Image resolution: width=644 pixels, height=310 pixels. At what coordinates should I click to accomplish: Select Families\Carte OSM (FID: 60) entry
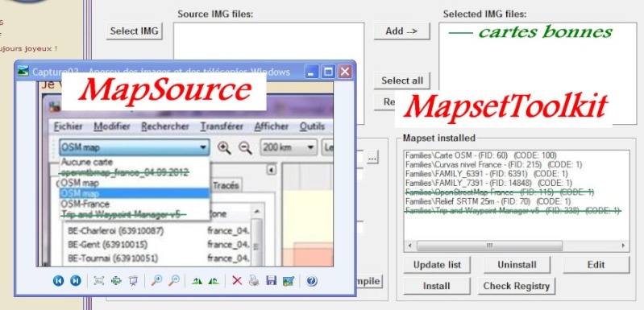(x=480, y=155)
